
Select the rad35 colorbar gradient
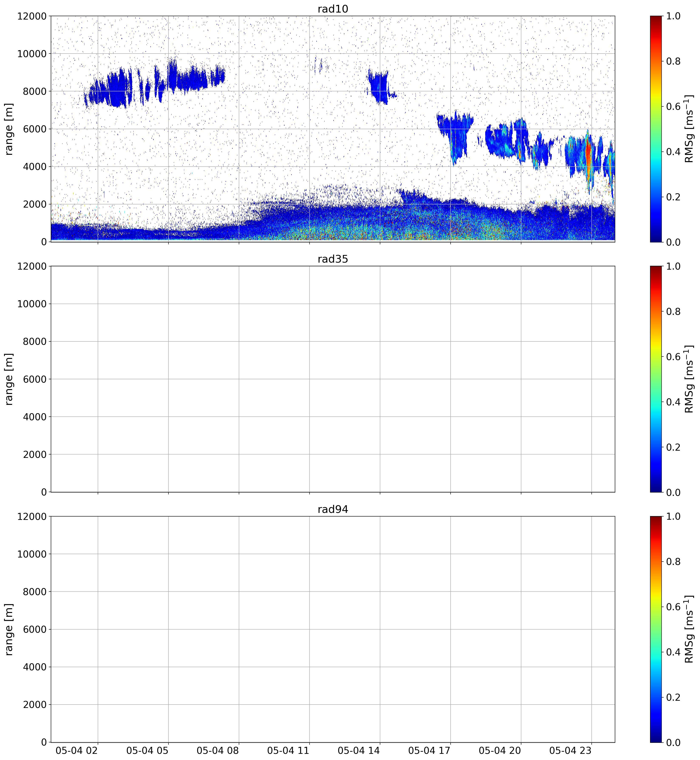tap(656, 379)
